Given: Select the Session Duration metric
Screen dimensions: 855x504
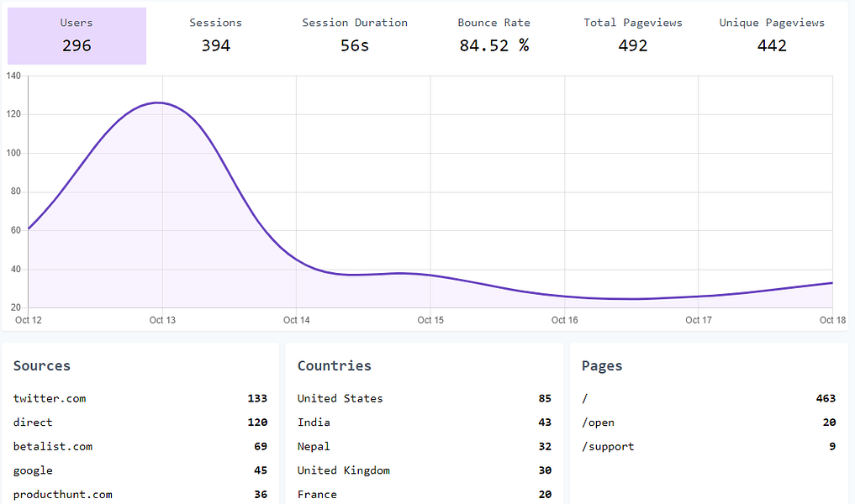Looking at the screenshot, I should 355,35.
